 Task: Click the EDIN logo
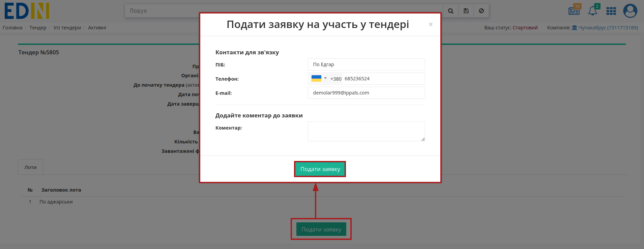27,11
